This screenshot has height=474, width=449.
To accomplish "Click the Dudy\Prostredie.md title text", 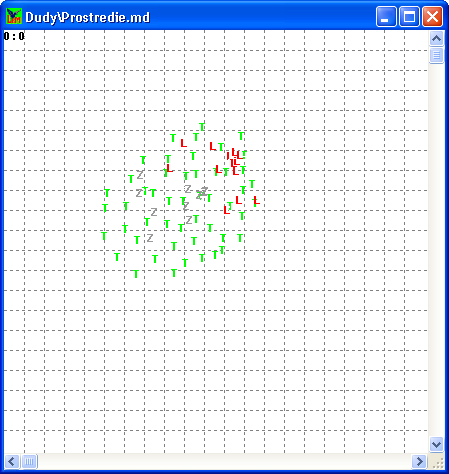I will (x=87, y=17).
